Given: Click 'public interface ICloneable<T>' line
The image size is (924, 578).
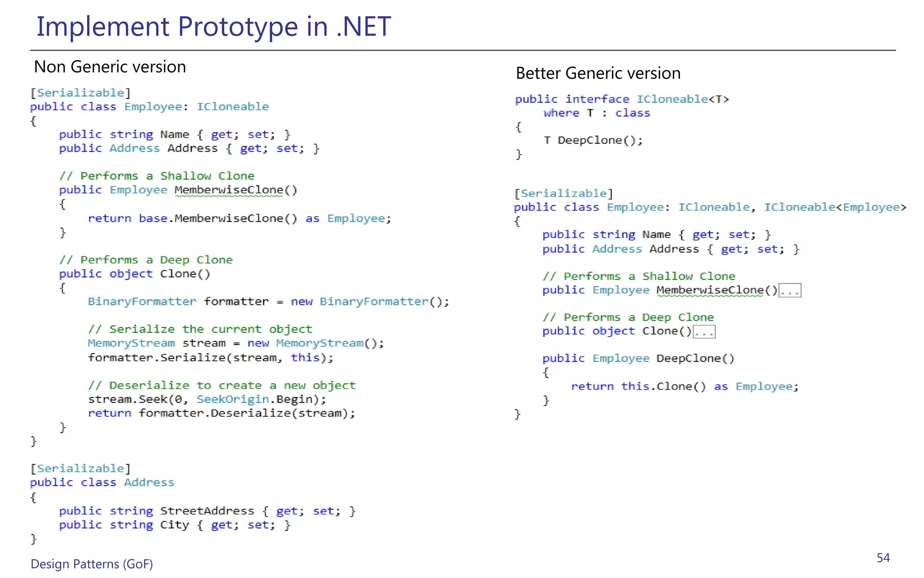Looking at the screenshot, I should (x=622, y=99).
